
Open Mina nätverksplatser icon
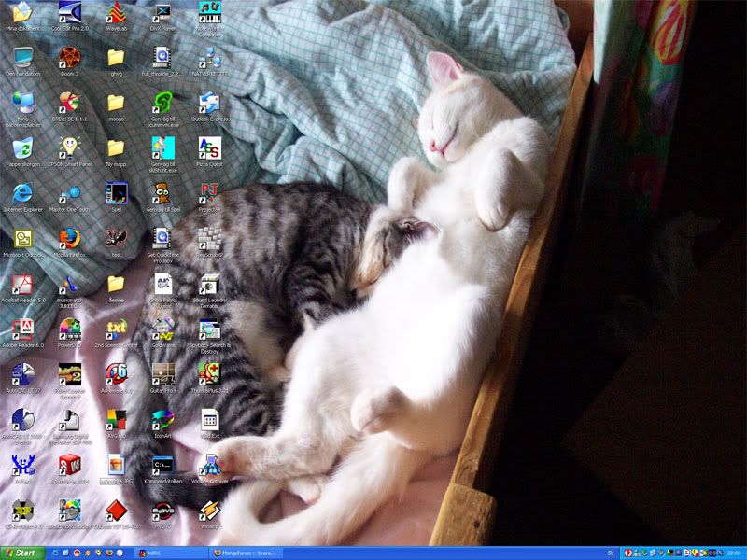pyautogui.click(x=22, y=103)
